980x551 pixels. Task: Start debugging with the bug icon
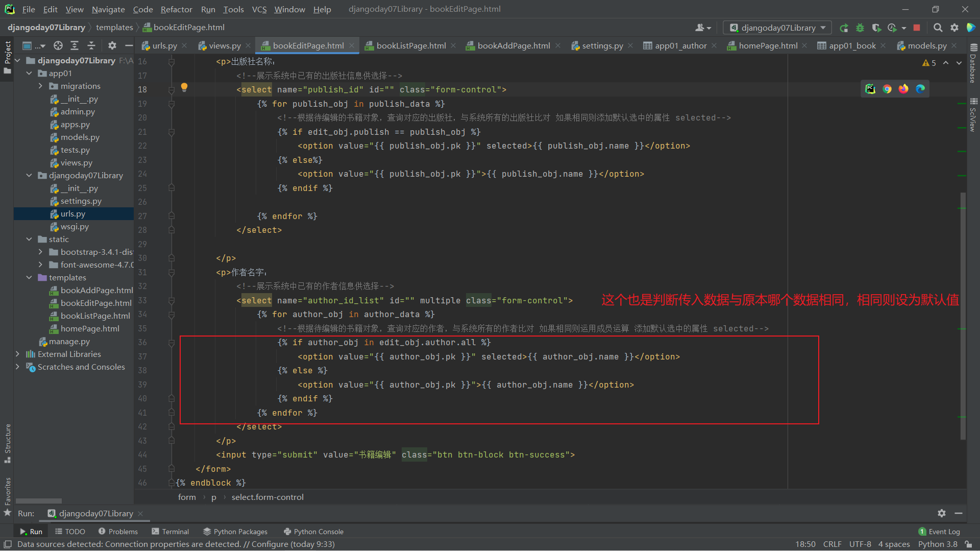pos(860,28)
